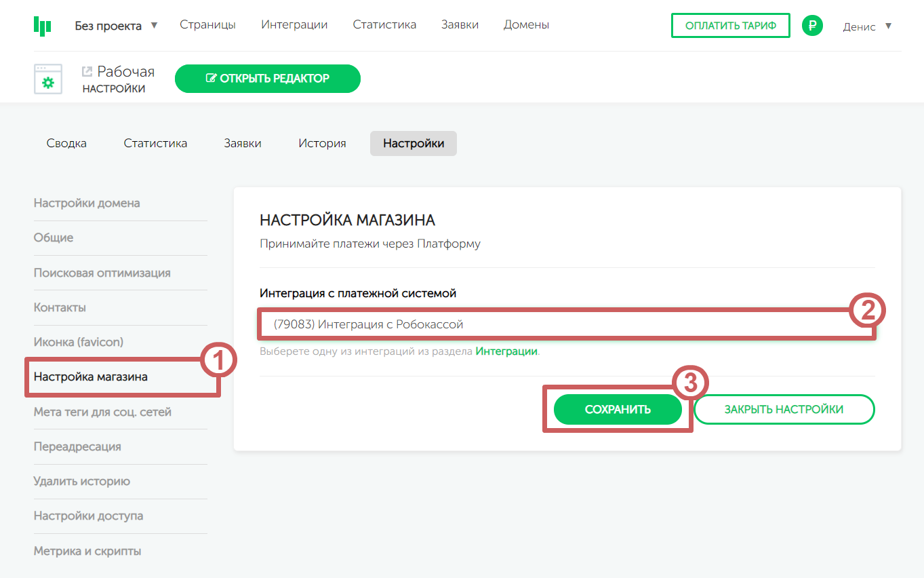Switch to the Сводка tab

pyautogui.click(x=66, y=143)
